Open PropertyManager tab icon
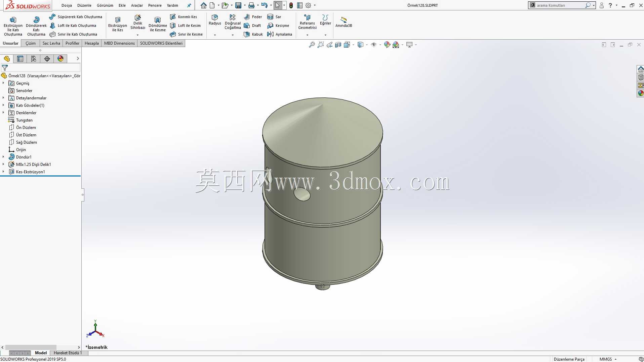This screenshot has width=644, height=362. (20, 59)
